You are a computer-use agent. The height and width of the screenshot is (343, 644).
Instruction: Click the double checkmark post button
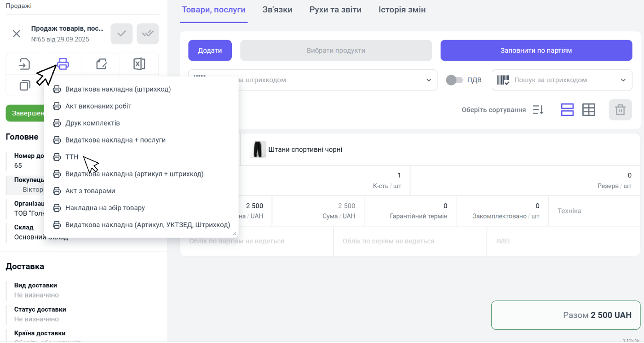click(148, 34)
